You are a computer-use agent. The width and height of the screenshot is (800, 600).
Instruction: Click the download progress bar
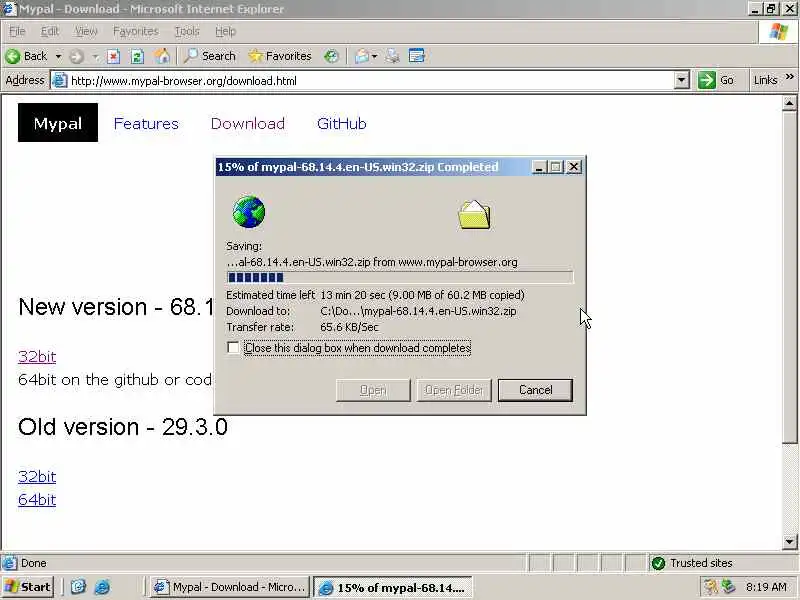tap(400, 277)
